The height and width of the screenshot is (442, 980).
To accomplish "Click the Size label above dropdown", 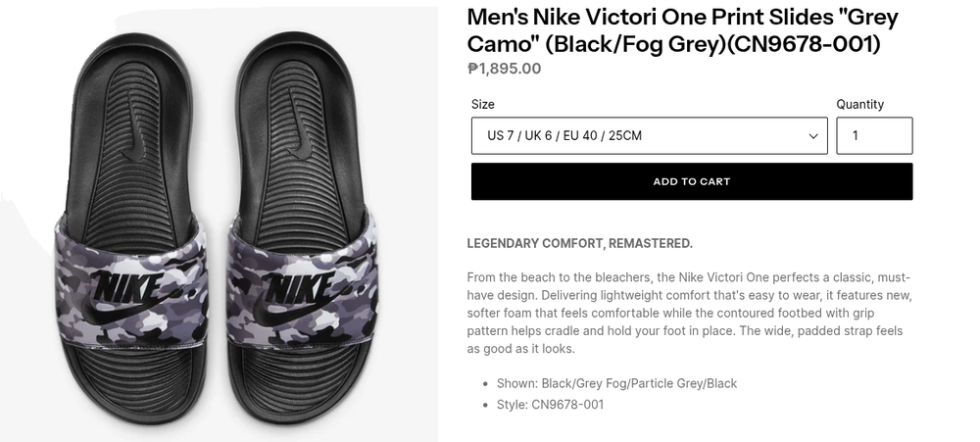I will click(x=482, y=104).
